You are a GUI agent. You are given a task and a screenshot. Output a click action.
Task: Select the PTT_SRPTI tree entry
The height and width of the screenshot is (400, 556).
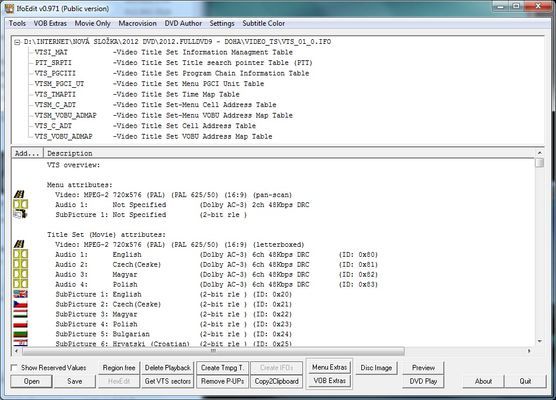[x=53, y=63]
